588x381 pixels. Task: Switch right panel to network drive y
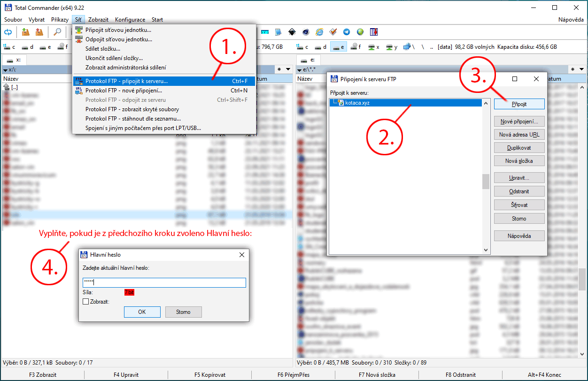pos(392,47)
